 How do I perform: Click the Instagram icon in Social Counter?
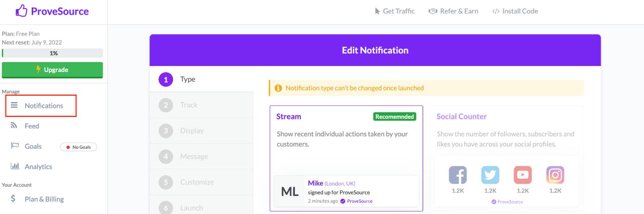pos(555,175)
